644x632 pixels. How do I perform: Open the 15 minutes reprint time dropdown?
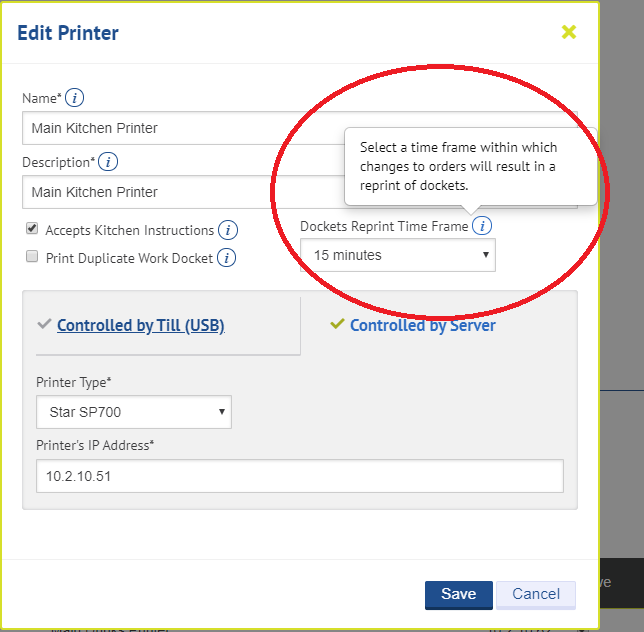(x=398, y=255)
